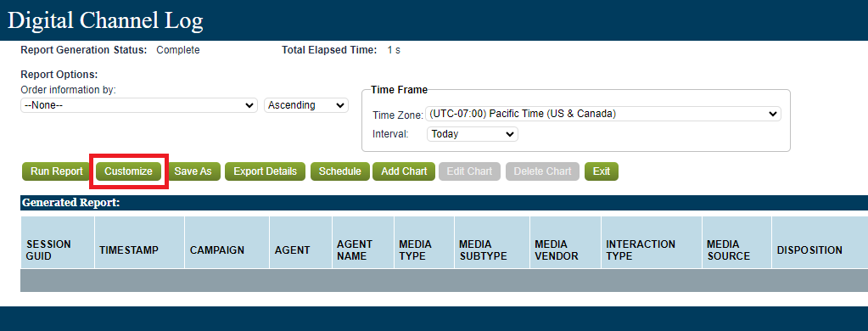The width and height of the screenshot is (868, 331).
Task: Click Export Details button
Action: pyautogui.click(x=266, y=171)
